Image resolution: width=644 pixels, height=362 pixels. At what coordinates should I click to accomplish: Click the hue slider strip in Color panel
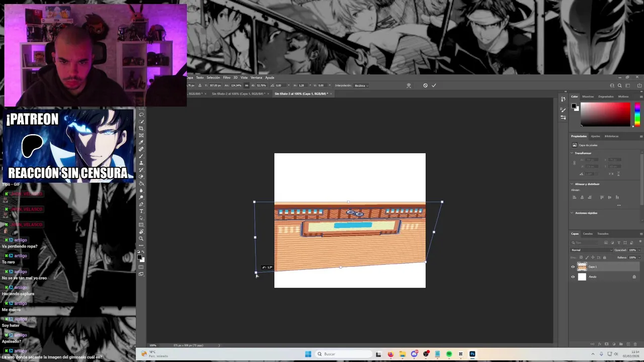637,115
